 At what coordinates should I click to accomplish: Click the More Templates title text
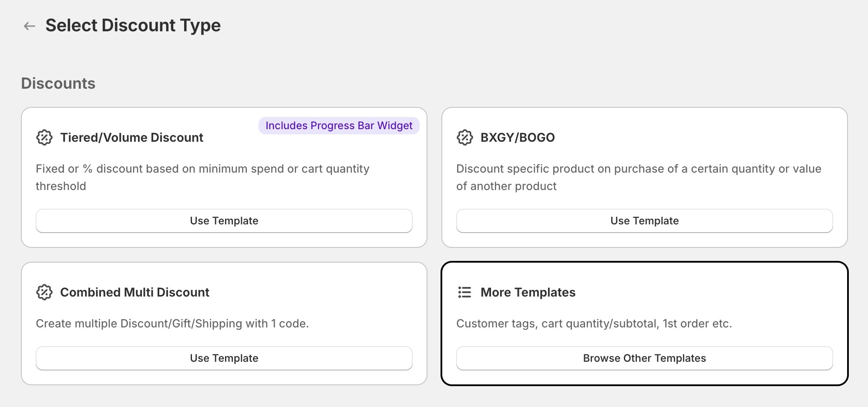click(528, 292)
